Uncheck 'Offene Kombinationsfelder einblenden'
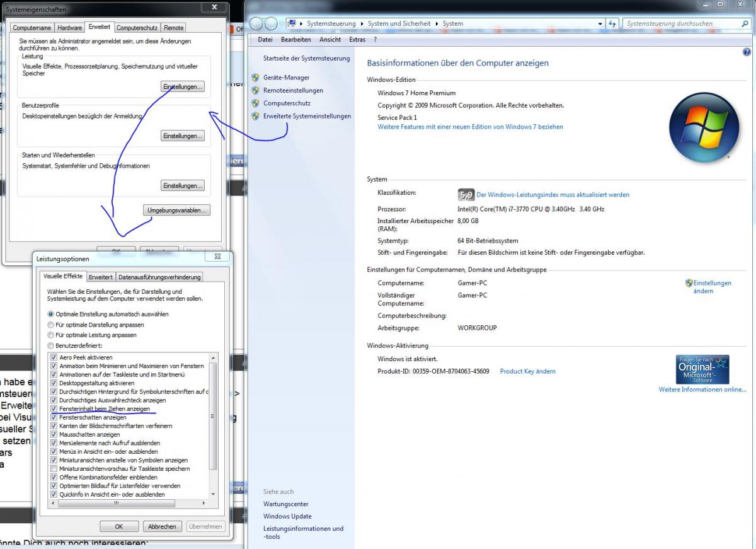Image resolution: width=756 pixels, height=549 pixels. pos(54,477)
